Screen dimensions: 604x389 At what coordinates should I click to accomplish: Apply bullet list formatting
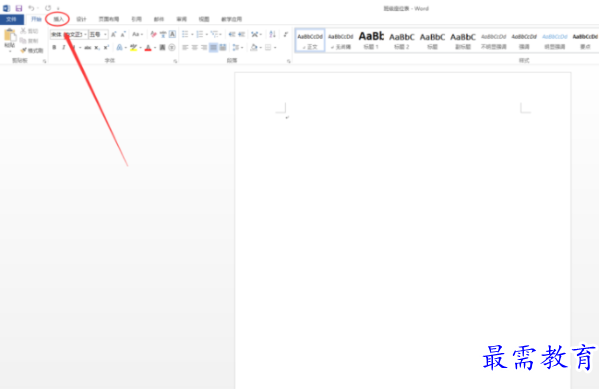pos(185,35)
